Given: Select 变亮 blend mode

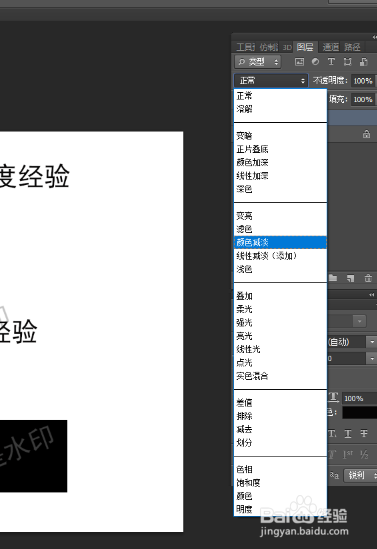Looking at the screenshot, I should (x=280, y=216).
